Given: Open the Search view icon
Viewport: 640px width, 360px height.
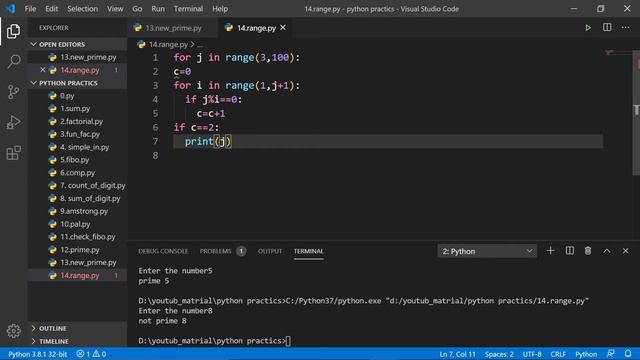Looking at the screenshot, I should (13, 61).
